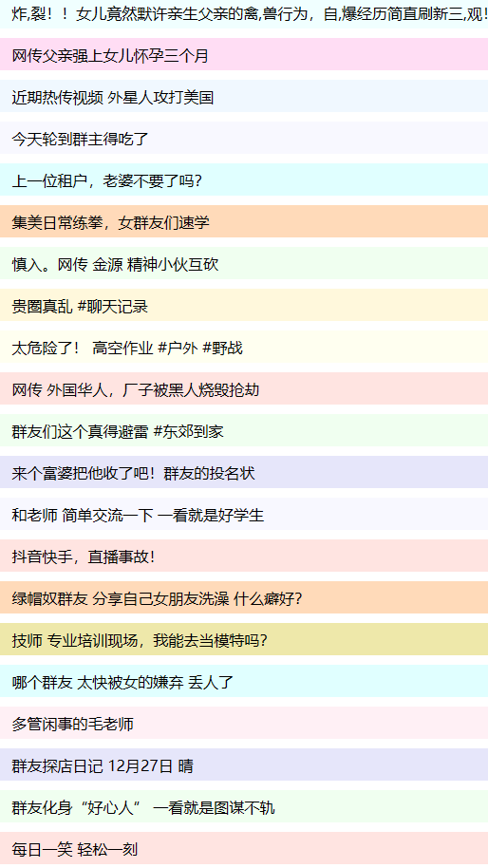Open '群友们这个真得避雷 #东郊到家' entry
Viewport: 488px width, 868px height.
coord(244,431)
